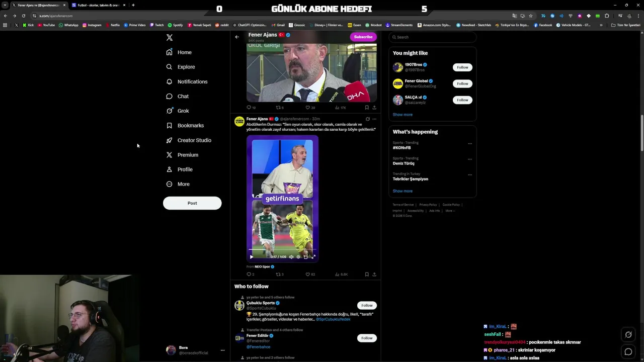This screenshot has height=362, width=644.
Task: Show more suggested accounts under You might like
Action: (x=403, y=115)
